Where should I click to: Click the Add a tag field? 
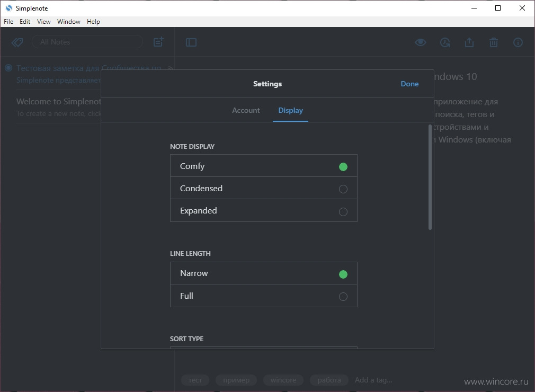(373, 380)
